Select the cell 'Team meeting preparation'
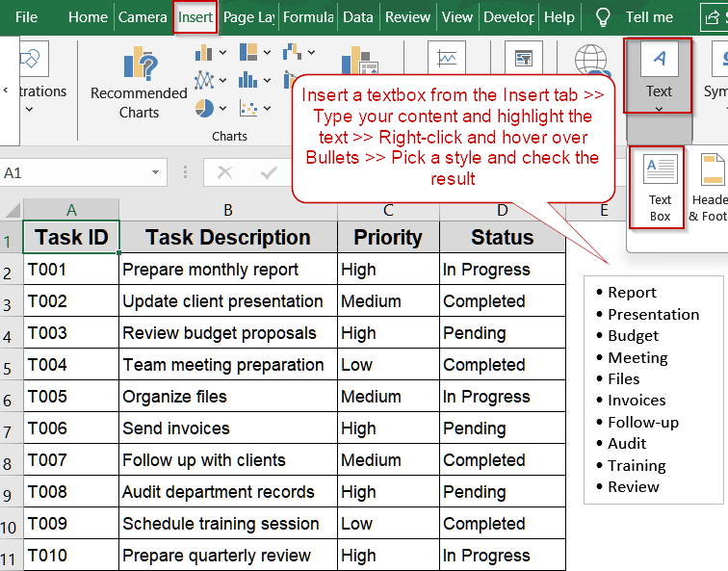 point(228,364)
